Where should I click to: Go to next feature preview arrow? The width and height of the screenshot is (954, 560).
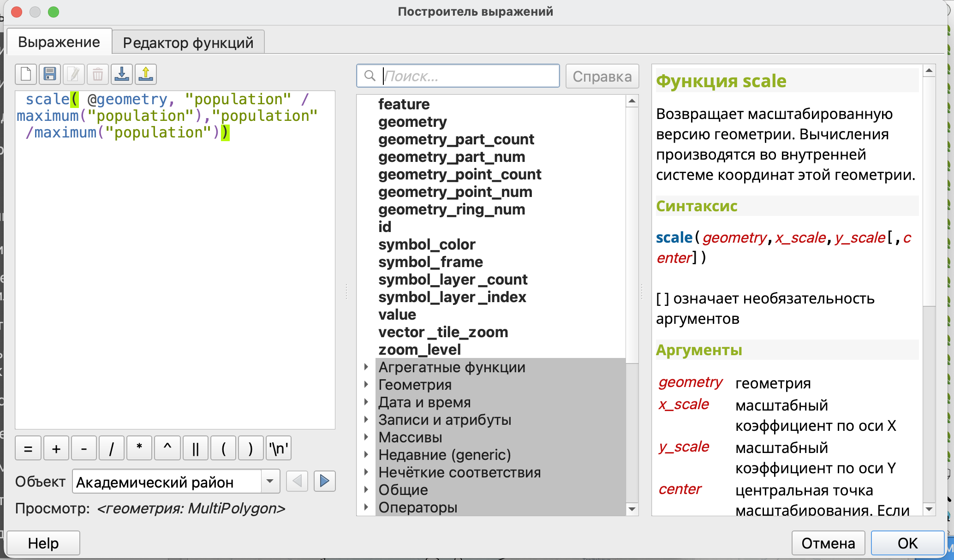click(324, 482)
